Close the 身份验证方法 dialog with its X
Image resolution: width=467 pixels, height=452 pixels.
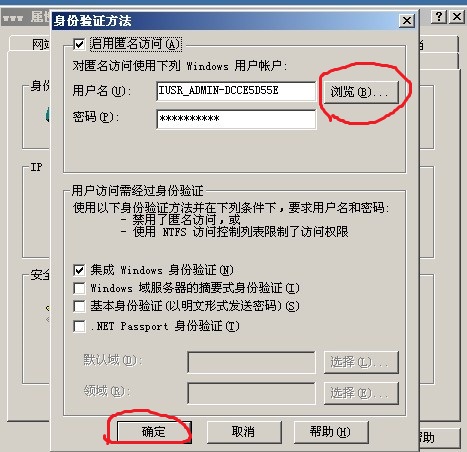coord(407,21)
